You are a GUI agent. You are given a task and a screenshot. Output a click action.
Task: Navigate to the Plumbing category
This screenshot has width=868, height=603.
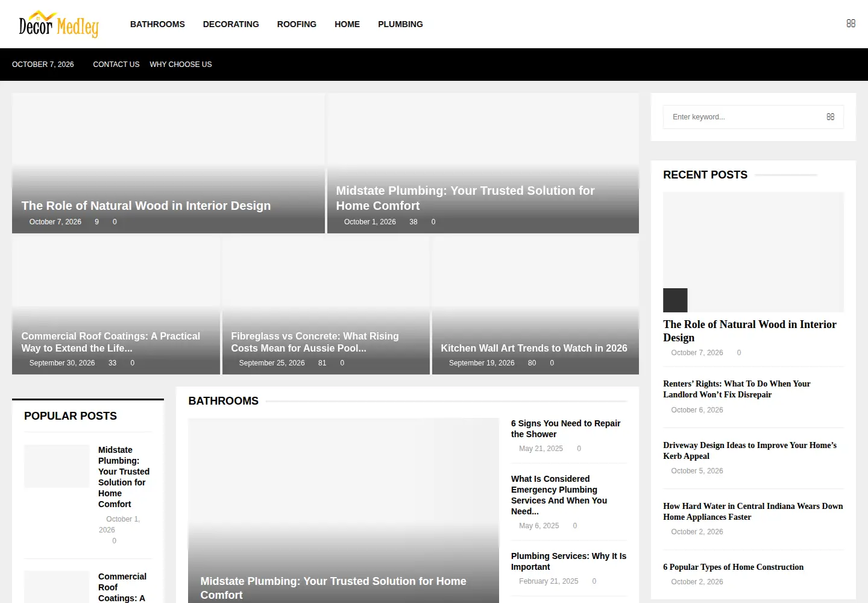(x=400, y=24)
